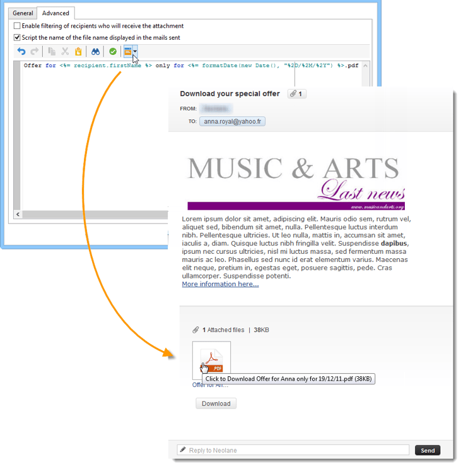Image resolution: width=473 pixels, height=476 pixels.
Task: Click the Offer for An... file name link
Action: point(210,386)
